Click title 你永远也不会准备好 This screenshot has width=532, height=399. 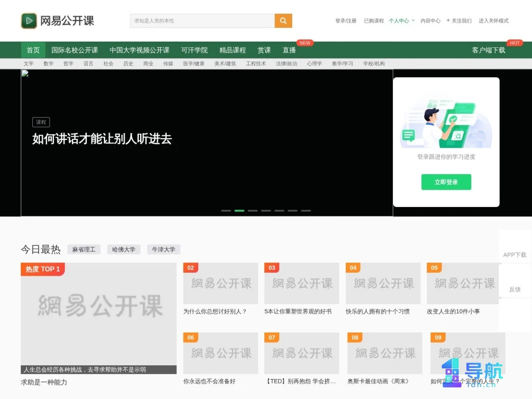pos(209,381)
